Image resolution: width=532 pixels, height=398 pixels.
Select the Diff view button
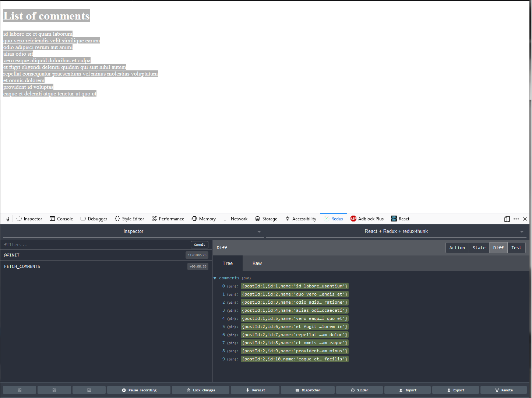[498, 248]
